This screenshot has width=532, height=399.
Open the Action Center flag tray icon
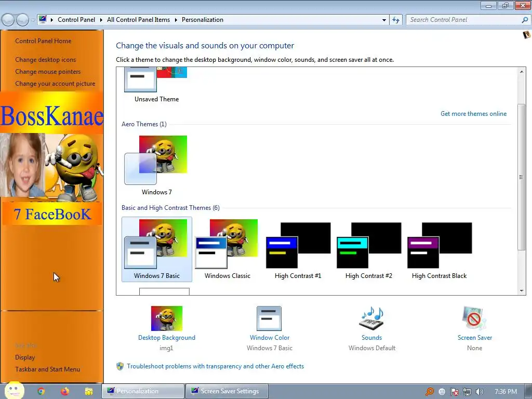[454, 392]
